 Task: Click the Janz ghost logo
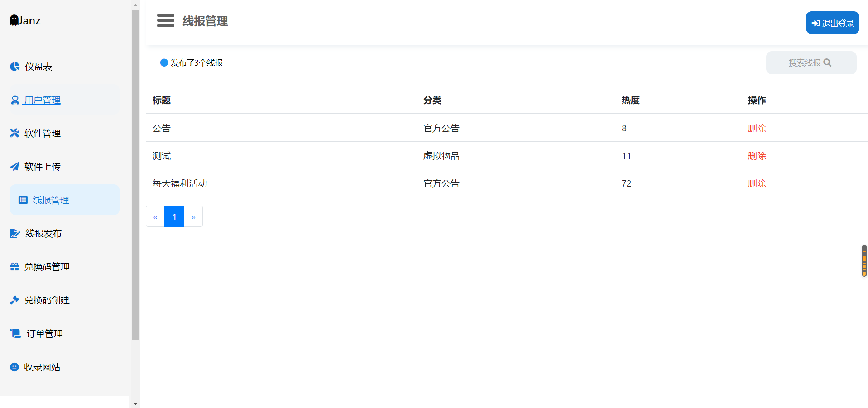coord(14,20)
